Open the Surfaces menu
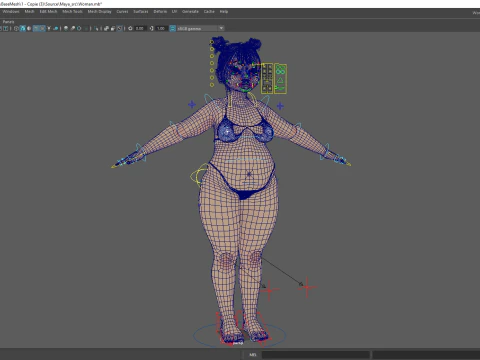This screenshot has width=480, height=360. (141, 11)
